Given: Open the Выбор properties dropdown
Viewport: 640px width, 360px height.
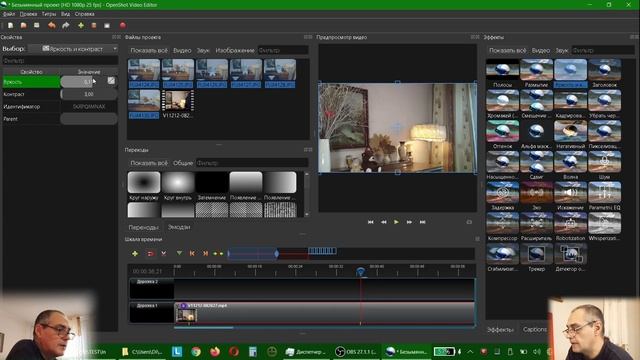Looking at the screenshot, I should click(73, 49).
